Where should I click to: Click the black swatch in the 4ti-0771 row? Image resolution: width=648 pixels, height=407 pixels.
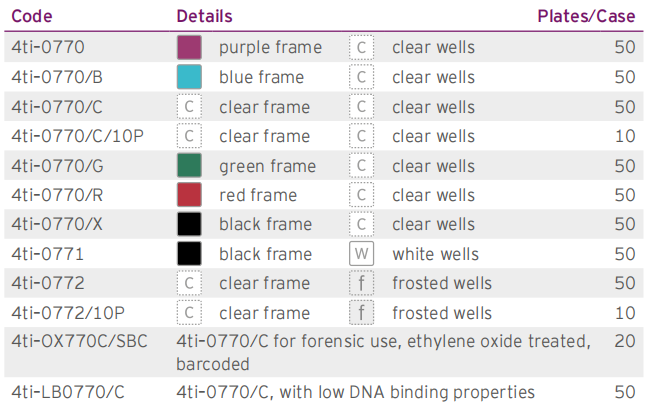189,254
